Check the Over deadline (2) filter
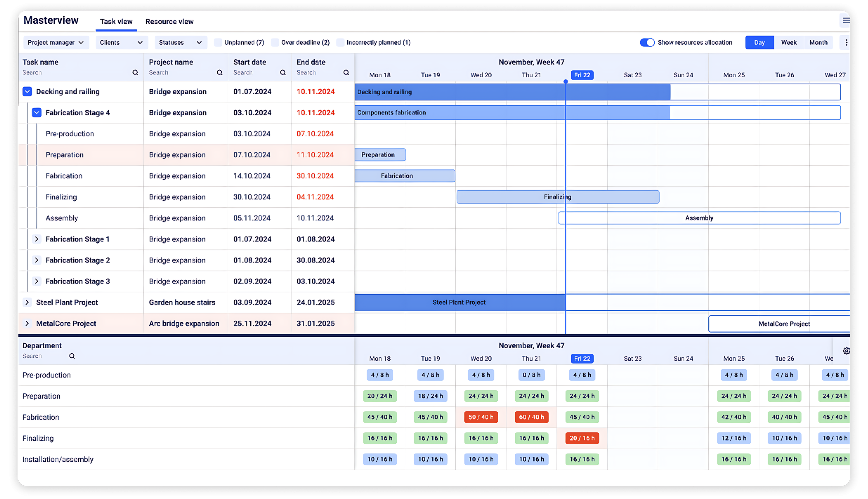The image size is (868, 499). click(275, 42)
